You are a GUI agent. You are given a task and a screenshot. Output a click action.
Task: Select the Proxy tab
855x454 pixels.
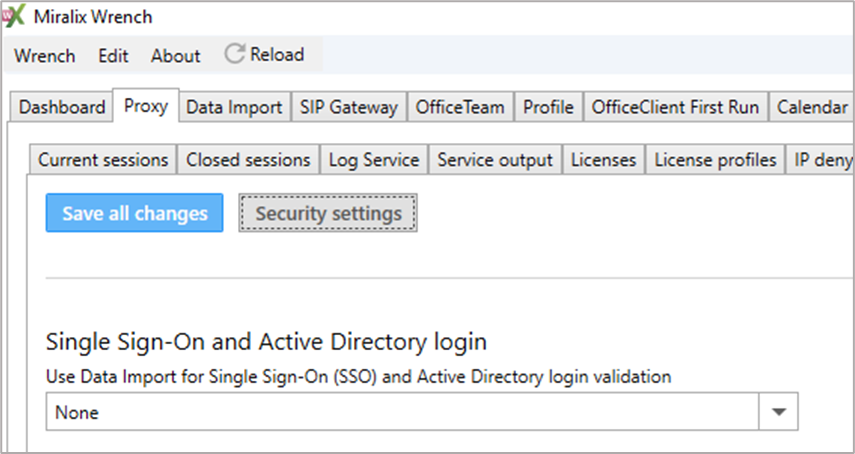pyautogui.click(x=146, y=105)
